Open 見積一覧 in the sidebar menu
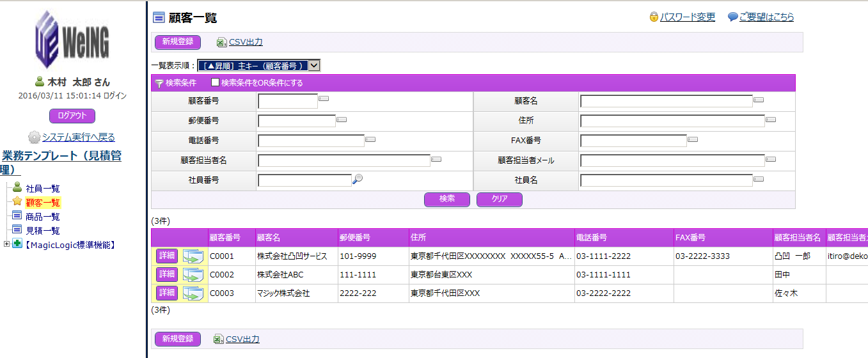 [42, 231]
